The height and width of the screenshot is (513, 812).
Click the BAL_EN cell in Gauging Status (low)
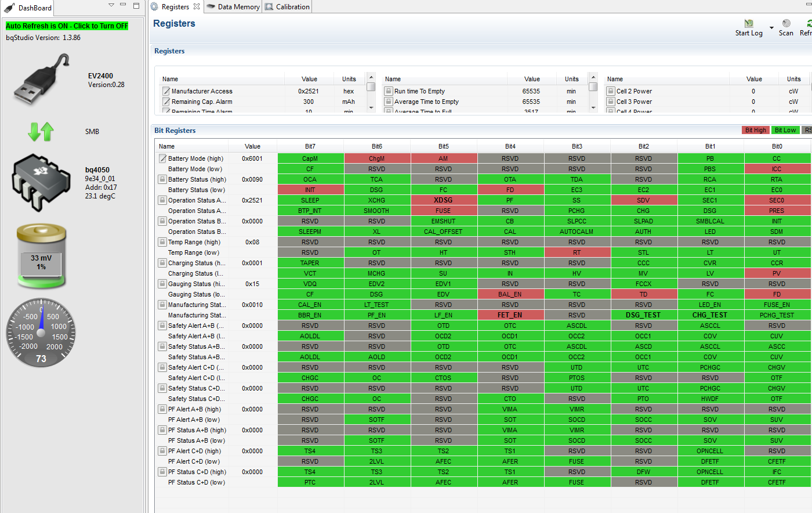510,294
